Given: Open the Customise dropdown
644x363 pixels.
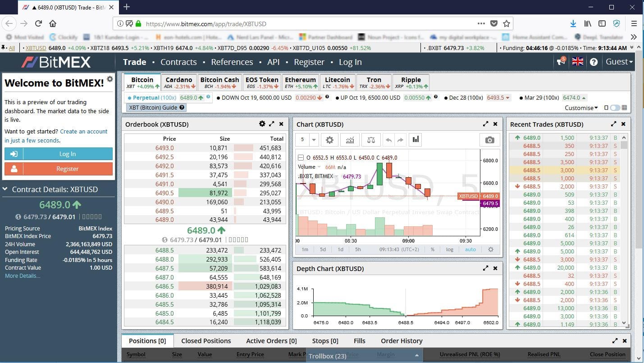Looking at the screenshot, I should coord(581,108).
